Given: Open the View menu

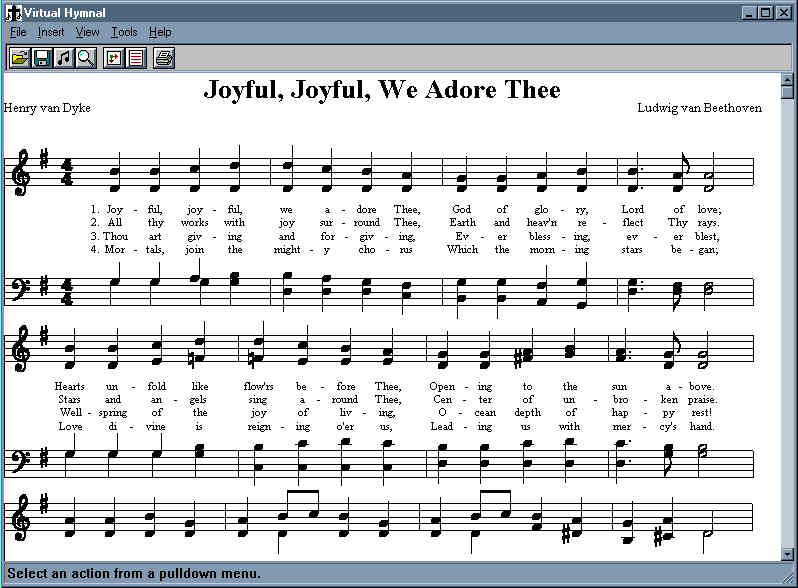Looking at the screenshot, I should coord(88,32).
